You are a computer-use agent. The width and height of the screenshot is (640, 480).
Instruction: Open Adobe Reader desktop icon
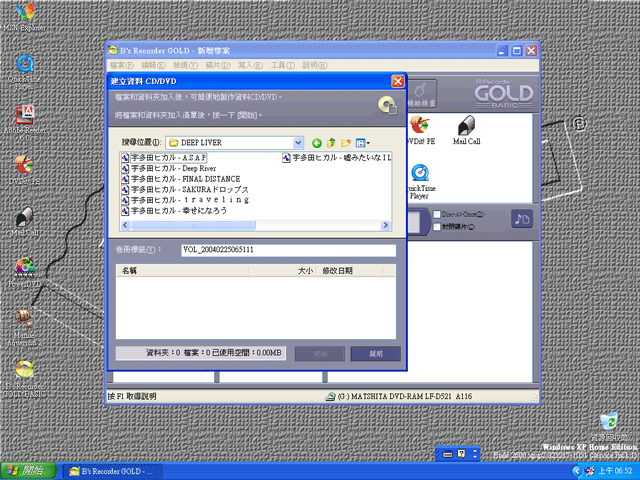coord(24,123)
